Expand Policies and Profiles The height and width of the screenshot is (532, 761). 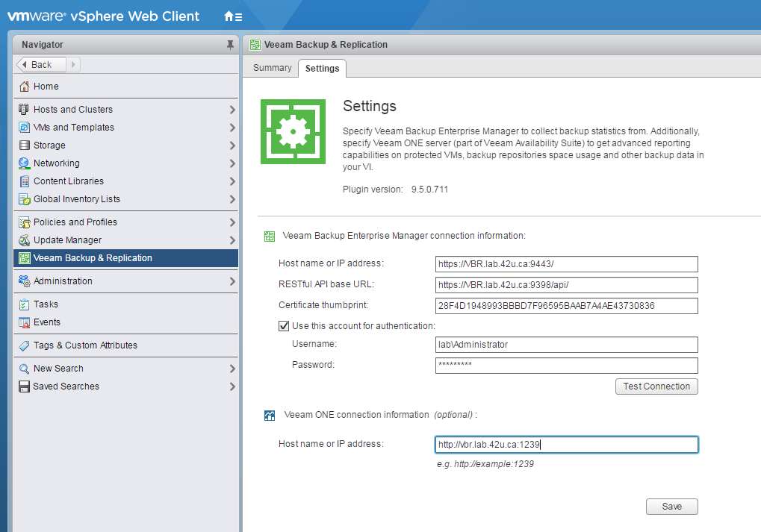(77, 222)
